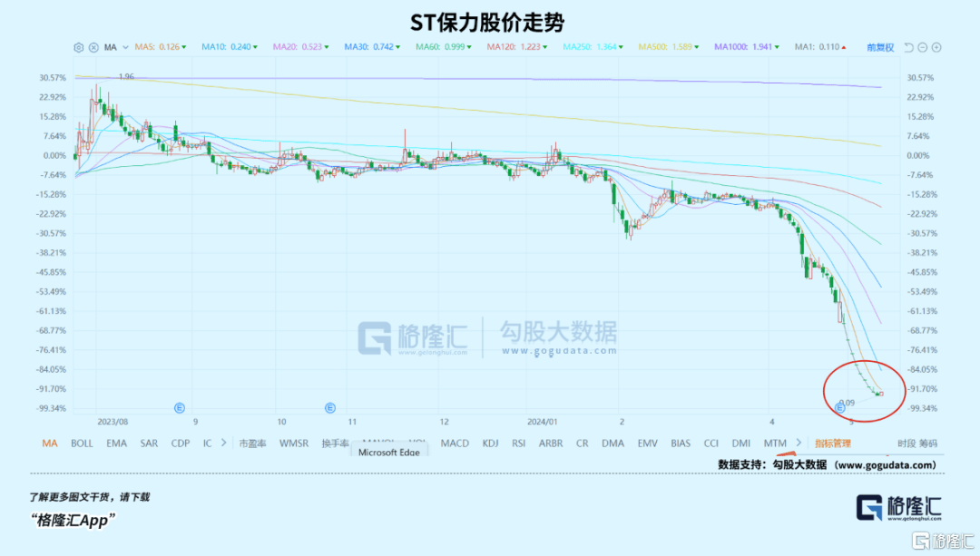Click the 前复权 adjustment button

(x=880, y=47)
